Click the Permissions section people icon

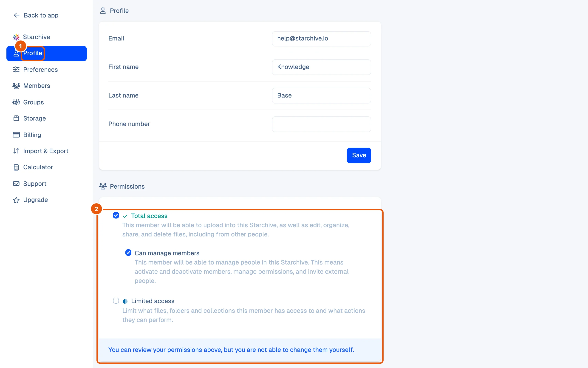[103, 187]
